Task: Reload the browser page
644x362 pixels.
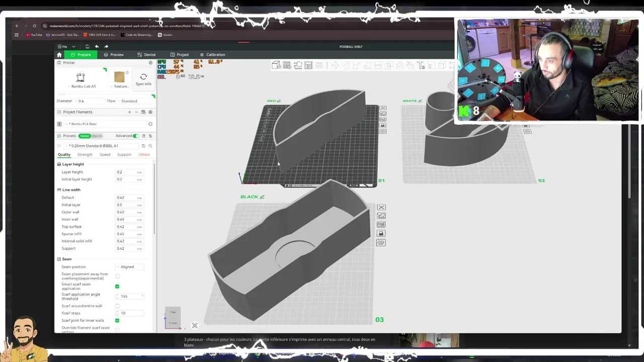Action: pyautogui.click(x=34, y=26)
